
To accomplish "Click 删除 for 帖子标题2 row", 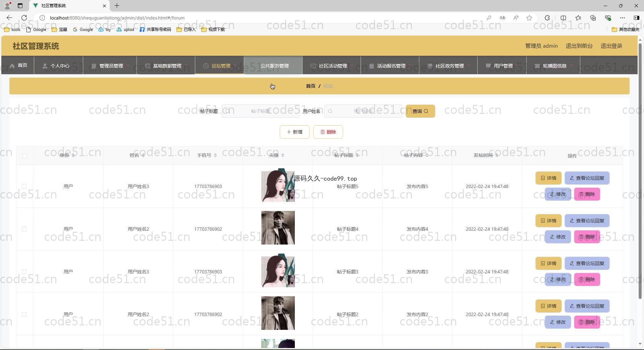I will (x=587, y=322).
